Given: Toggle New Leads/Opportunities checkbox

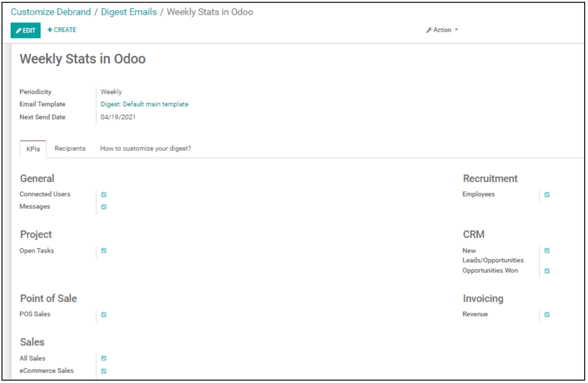Looking at the screenshot, I should tap(547, 251).
